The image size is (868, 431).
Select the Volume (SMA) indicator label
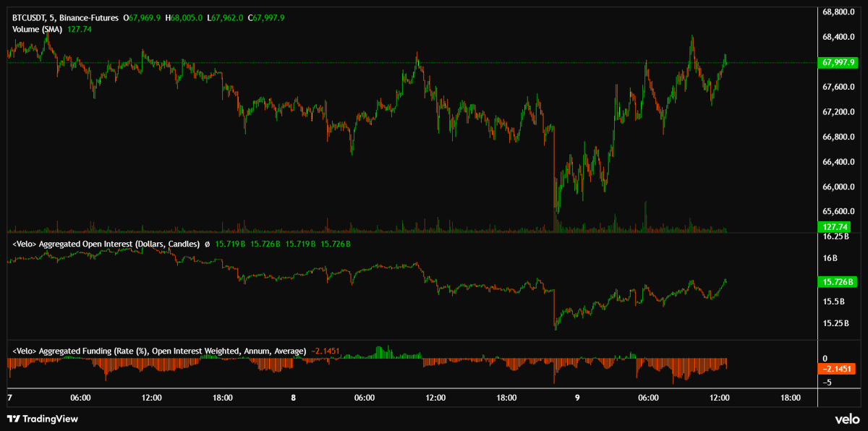point(38,29)
